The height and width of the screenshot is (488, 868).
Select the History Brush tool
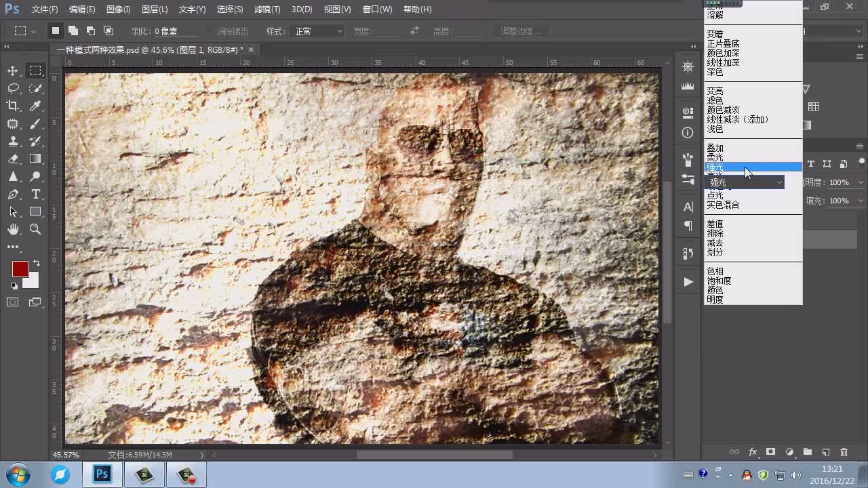pos(35,141)
